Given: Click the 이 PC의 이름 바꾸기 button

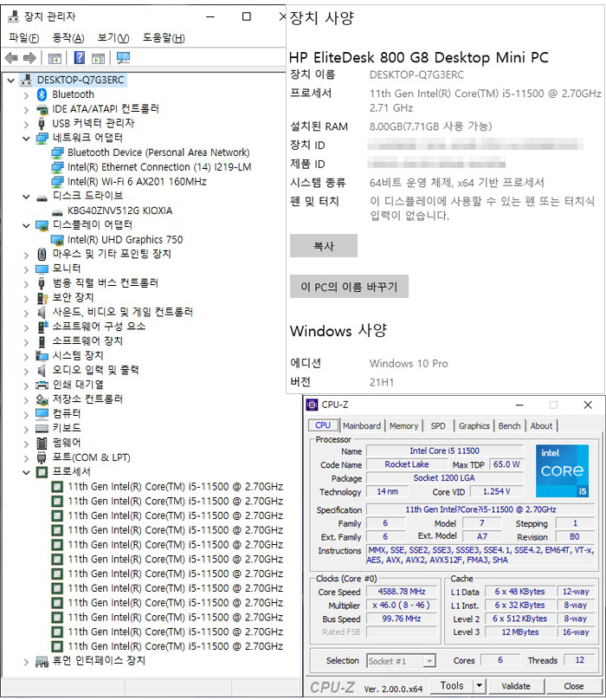Looking at the screenshot, I should 349,286.
